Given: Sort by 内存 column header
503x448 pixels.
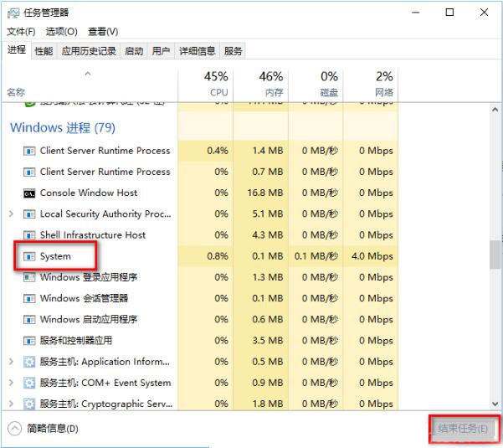Looking at the screenshot, I should 261,84.
